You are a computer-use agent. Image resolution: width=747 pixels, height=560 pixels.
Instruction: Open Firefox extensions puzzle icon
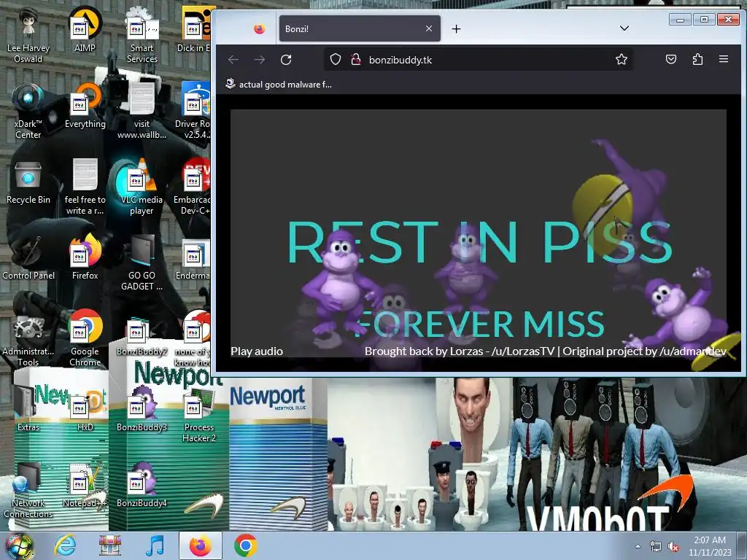(x=697, y=60)
